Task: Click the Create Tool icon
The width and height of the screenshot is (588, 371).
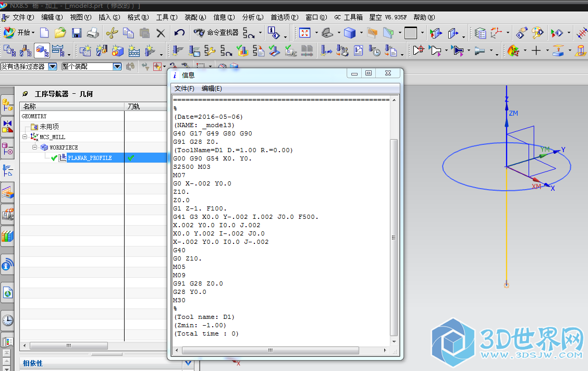Action: coord(101,51)
